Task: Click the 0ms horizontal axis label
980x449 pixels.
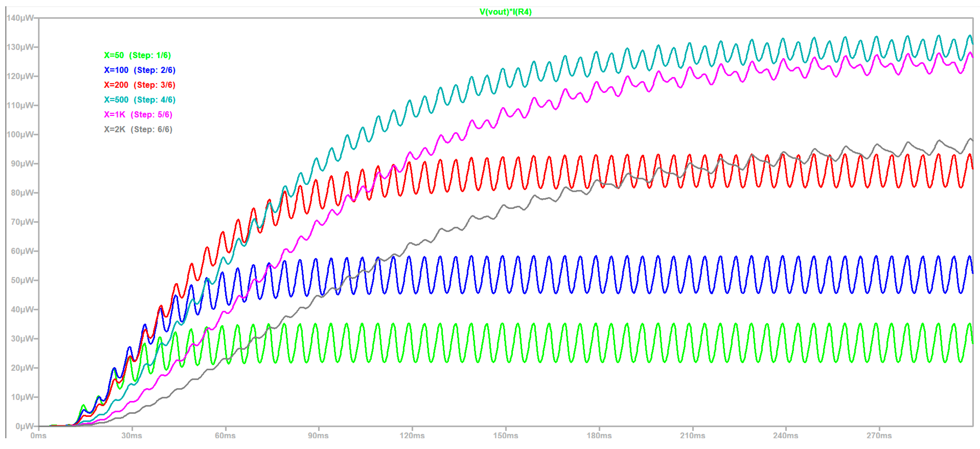Action: 38,436
